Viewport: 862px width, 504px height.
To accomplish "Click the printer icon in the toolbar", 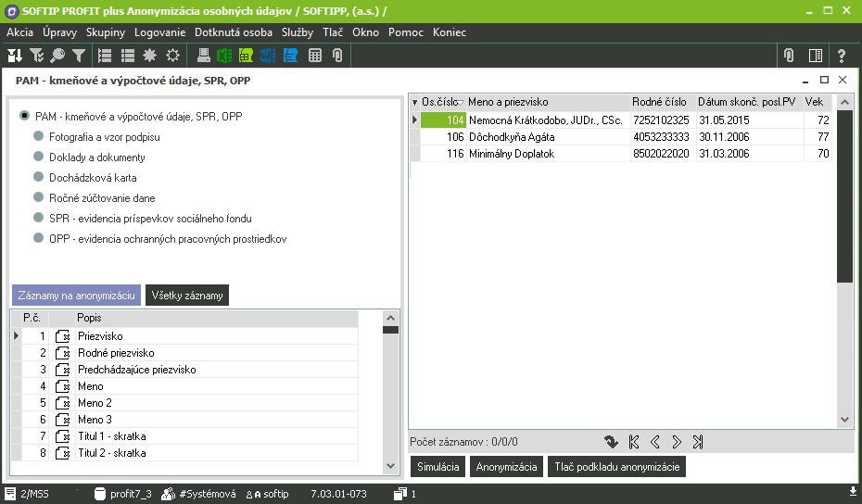I will click(x=203, y=56).
